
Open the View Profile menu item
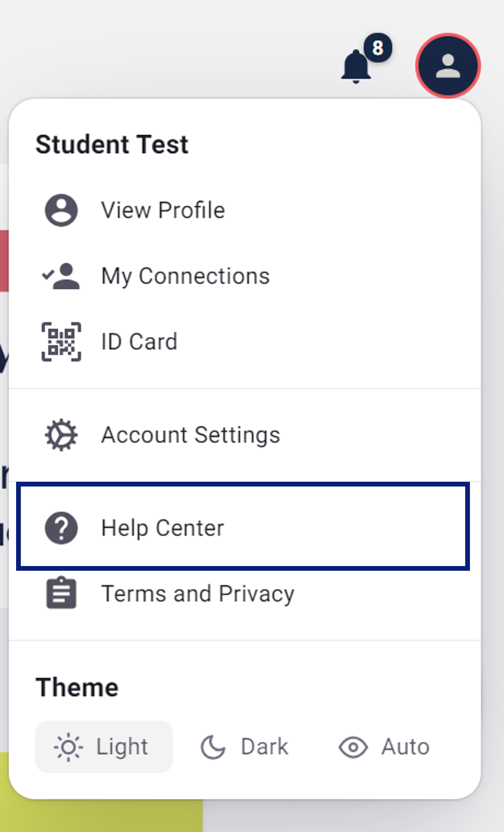tap(245, 210)
